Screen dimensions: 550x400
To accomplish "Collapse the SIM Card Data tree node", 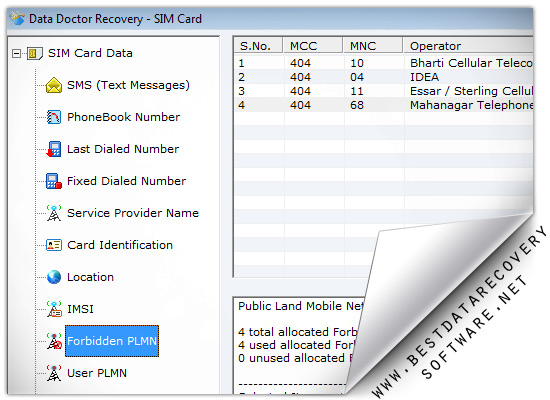I will click(x=16, y=53).
